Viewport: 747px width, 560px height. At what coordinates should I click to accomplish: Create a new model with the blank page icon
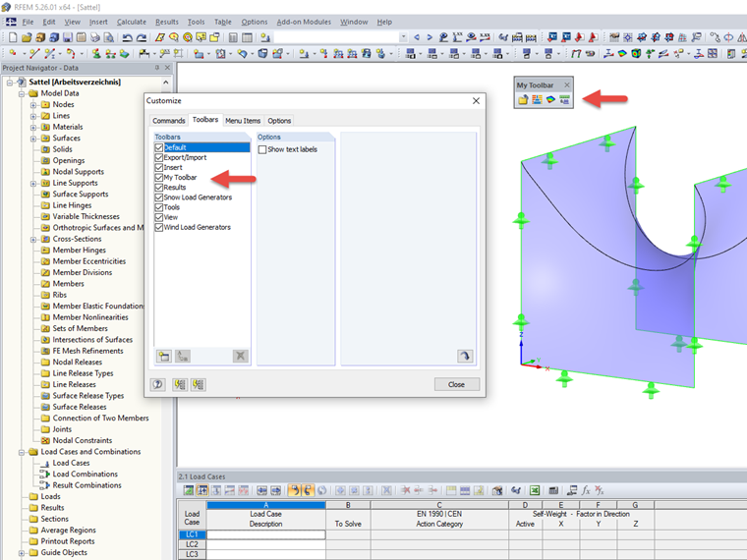[x=13, y=37]
